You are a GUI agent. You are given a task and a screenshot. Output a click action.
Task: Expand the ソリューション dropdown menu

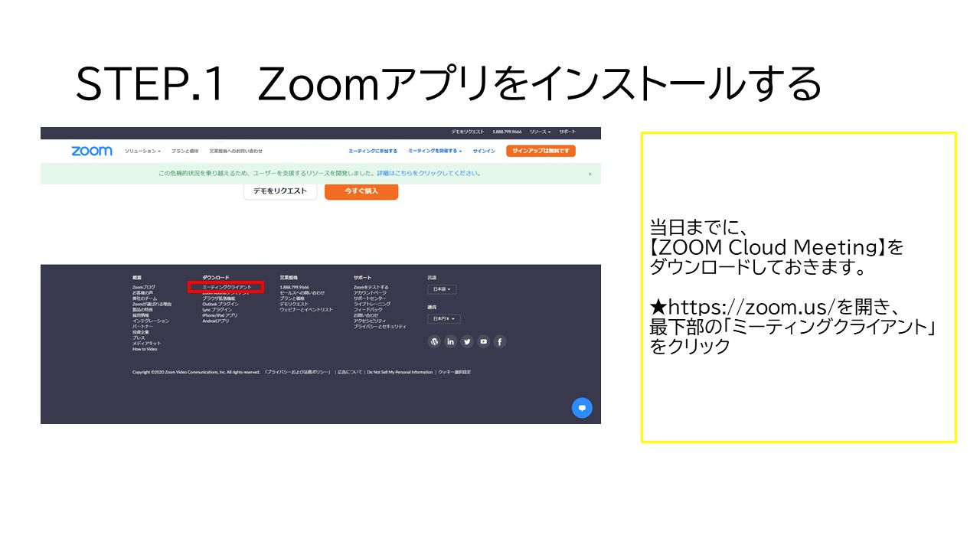click(142, 150)
